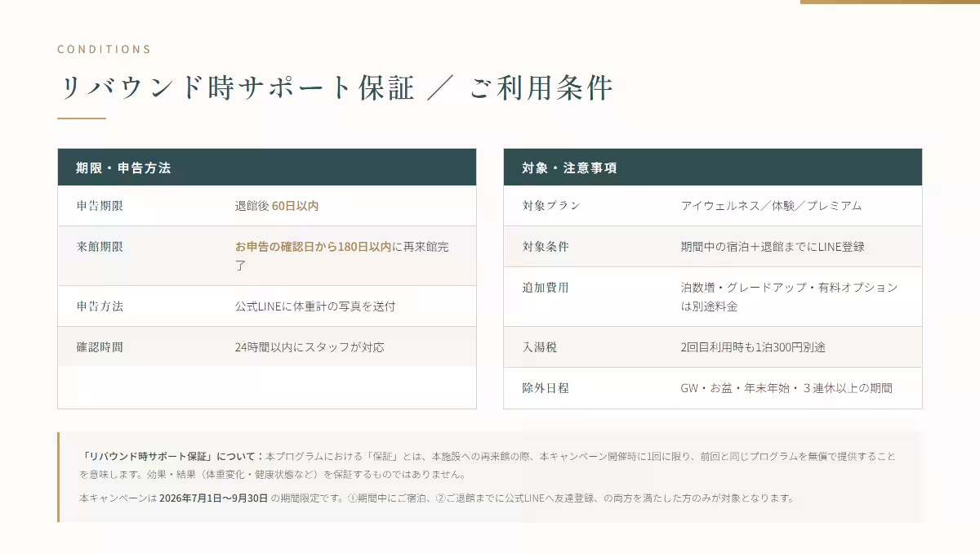Viewport: 980px width, 554px height.
Task: Click the 2回目利用時も1泊300円別途 cell
Action: click(x=753, y=346)
